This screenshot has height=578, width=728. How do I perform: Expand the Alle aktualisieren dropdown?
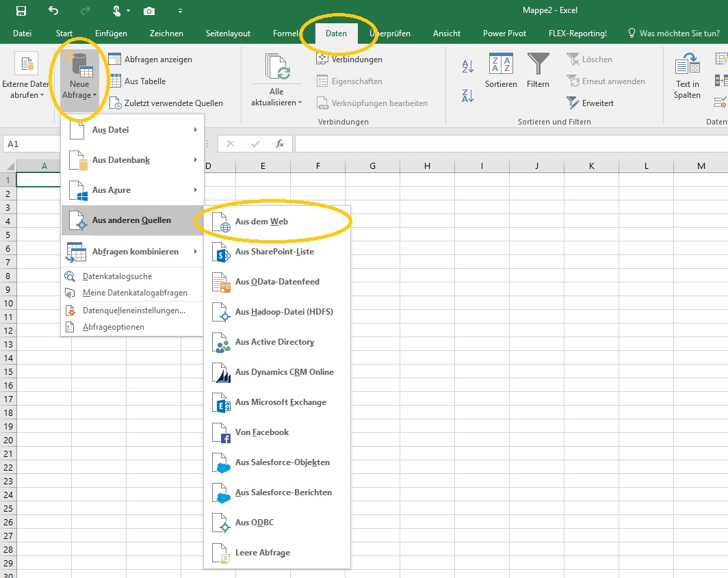coord(276,102)
